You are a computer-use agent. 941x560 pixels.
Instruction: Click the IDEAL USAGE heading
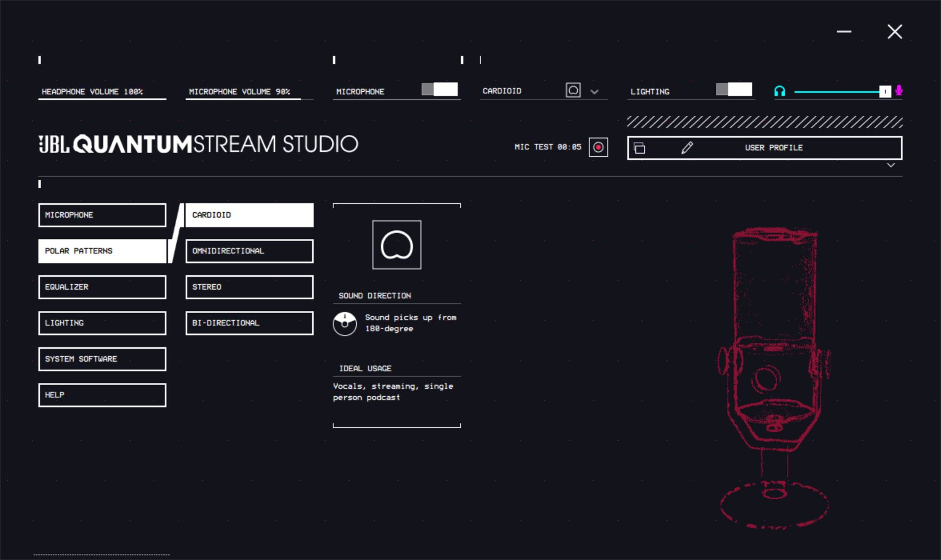(365, 369)
